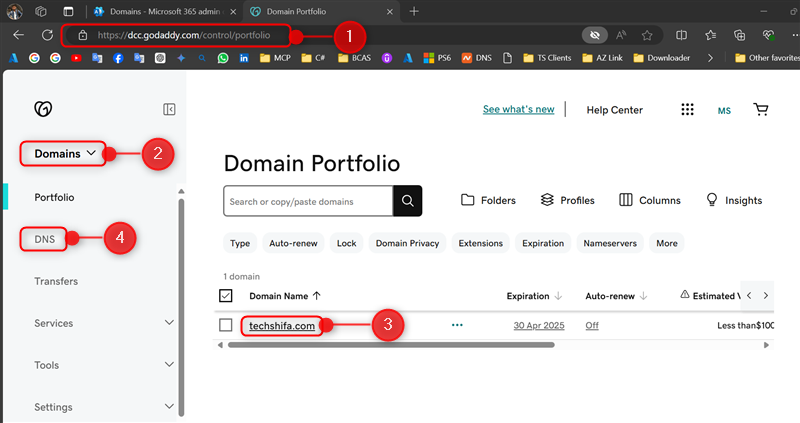Open split screen view
This screenshot has height=423, width=800.
[681, 35]
